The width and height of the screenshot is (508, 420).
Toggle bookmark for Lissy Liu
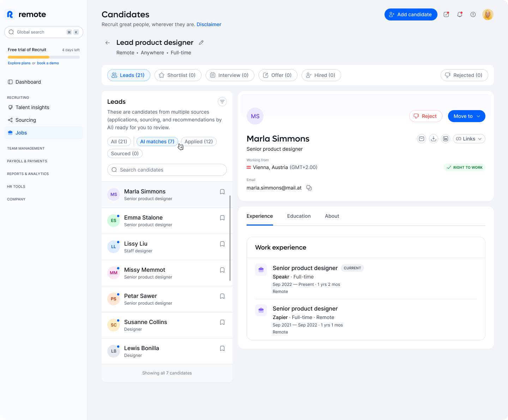(222, 244)
